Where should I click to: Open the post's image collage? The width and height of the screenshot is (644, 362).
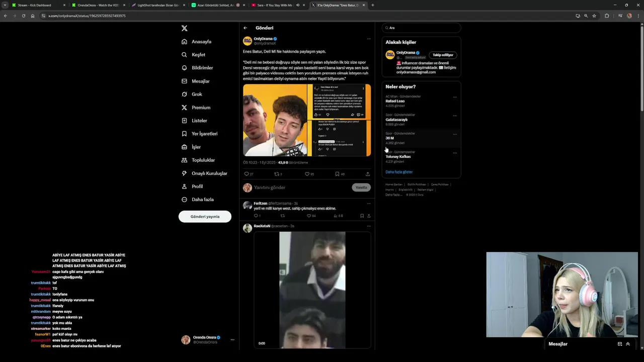[307, 120]
